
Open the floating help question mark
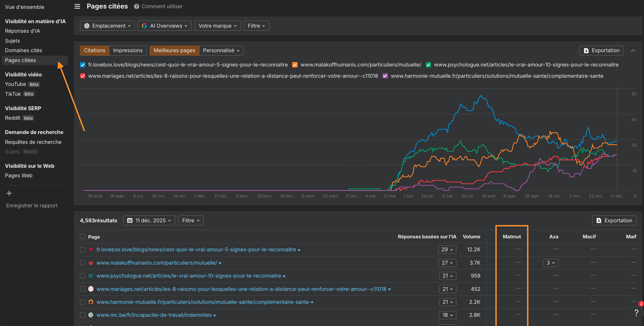(636, 312)
